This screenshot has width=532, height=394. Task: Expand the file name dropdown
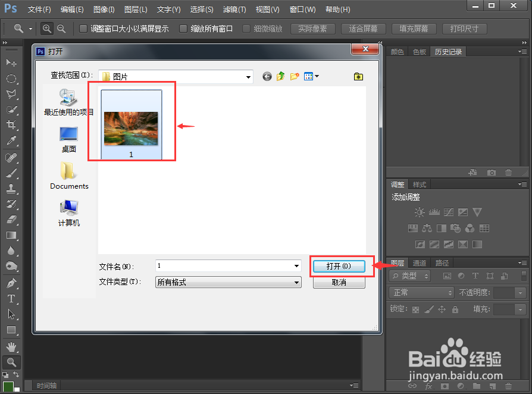[x=296, y=265]
